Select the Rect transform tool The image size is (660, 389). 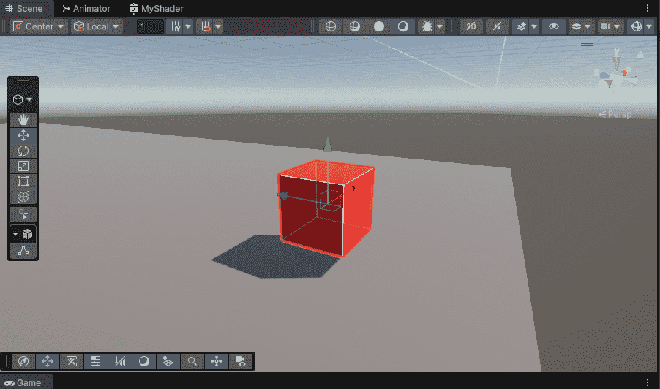[23, 181]
